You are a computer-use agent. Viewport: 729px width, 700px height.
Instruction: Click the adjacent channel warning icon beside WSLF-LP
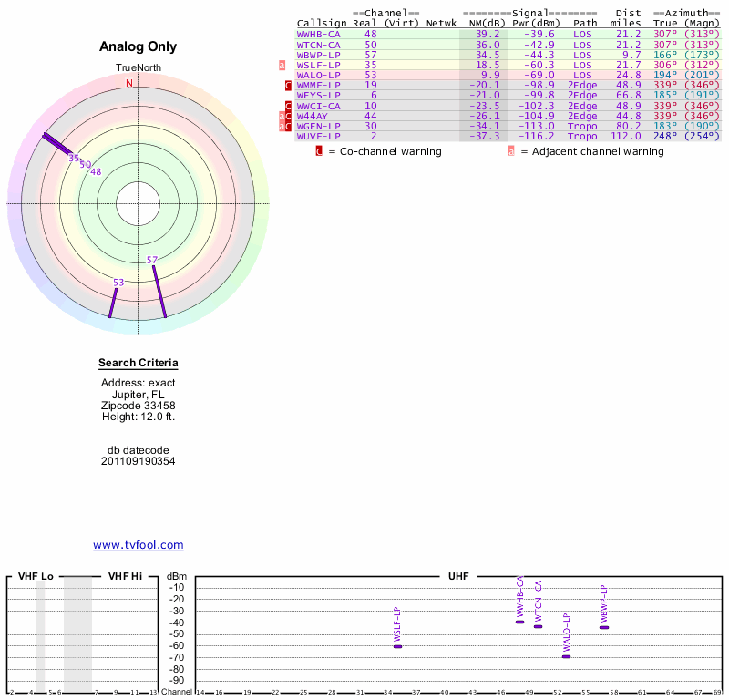point(282,66)
